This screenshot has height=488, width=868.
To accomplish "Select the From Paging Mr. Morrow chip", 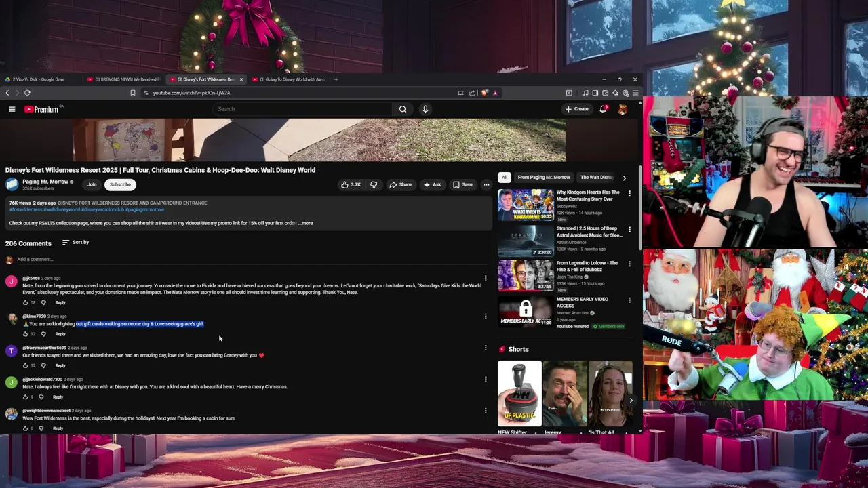I will coord(544,178).
